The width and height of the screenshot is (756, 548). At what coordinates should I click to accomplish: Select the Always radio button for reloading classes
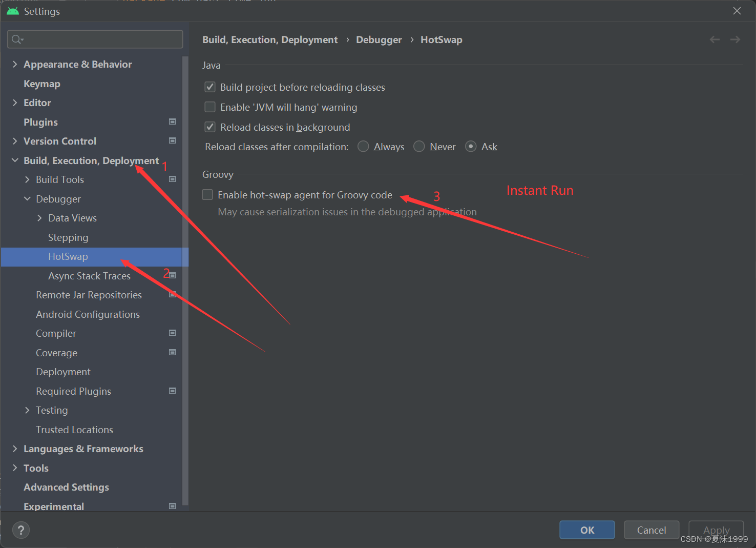[x=363, y=146]
